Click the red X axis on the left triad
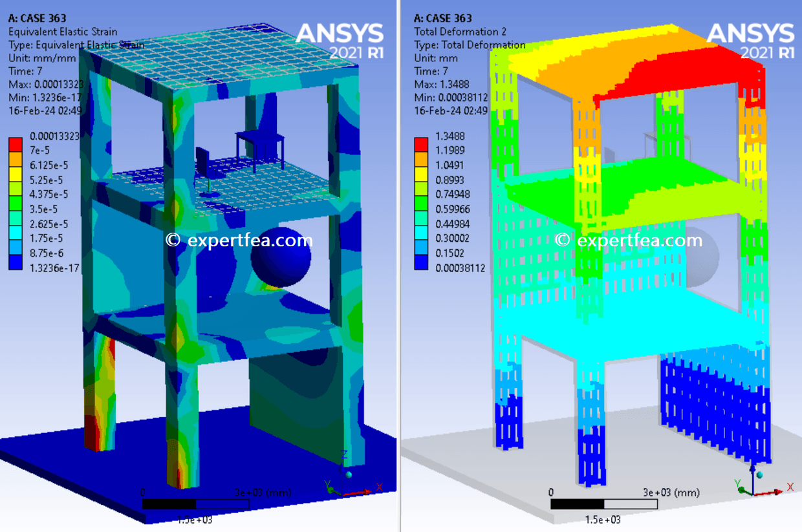 click(x=367, y=491)
